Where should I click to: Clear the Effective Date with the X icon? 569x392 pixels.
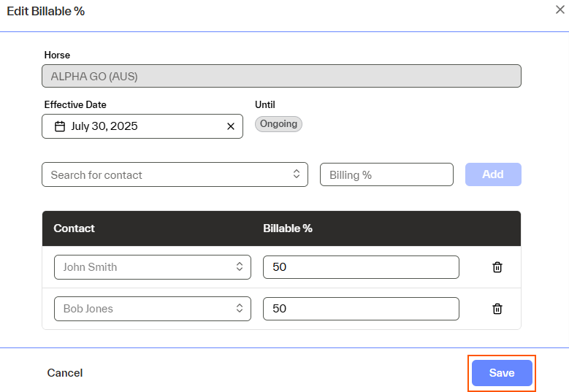click(x=231, y=126)
